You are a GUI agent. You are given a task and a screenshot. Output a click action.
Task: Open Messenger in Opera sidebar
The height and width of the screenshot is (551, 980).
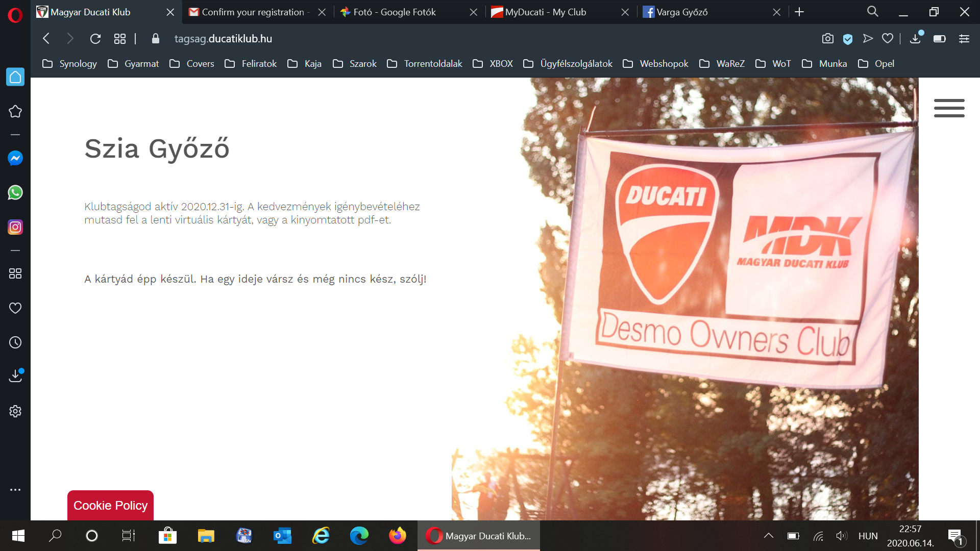coord(15,158)
